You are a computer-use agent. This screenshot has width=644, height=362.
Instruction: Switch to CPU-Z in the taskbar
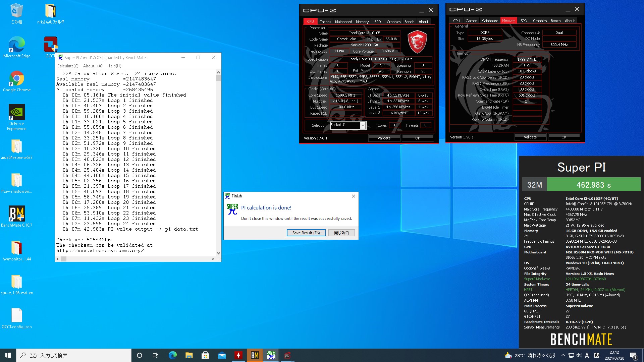click(287, 355)
